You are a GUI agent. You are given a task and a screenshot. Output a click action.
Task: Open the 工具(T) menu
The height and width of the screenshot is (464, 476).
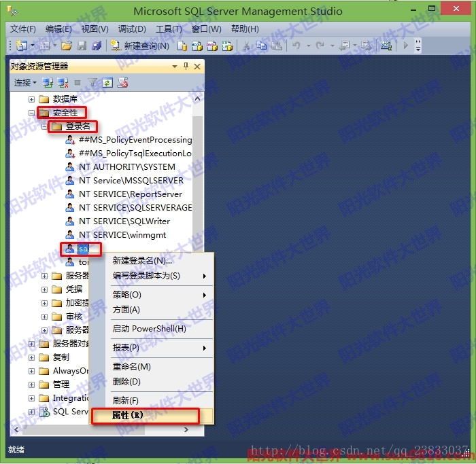169,29
